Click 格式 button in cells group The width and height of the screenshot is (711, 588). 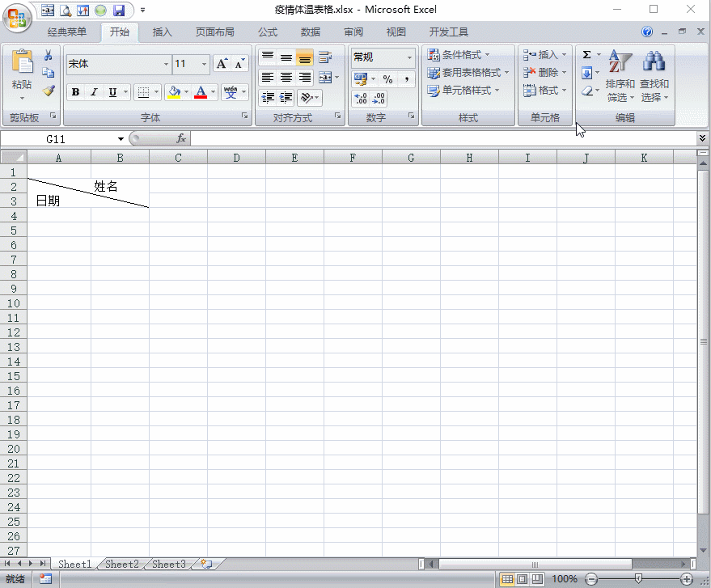tap(544, 91)
